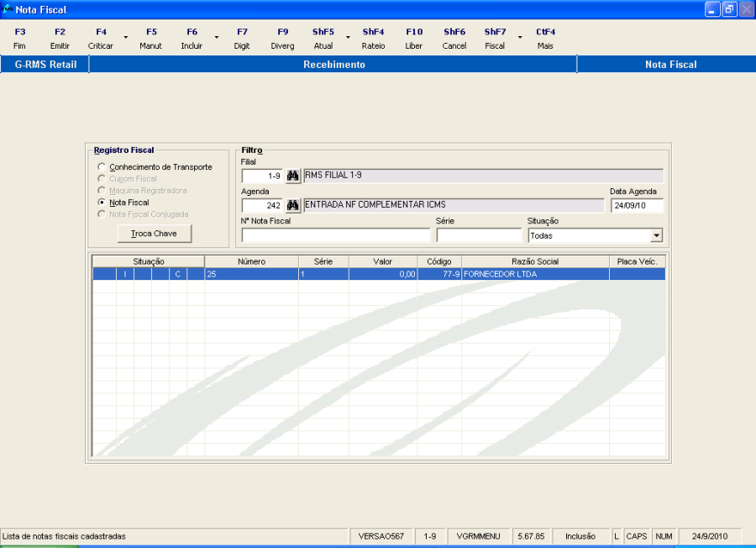This screenshot has width=756, height=548.
Task: Open binoculars search next to Filial field
Action: coord(292,176)
